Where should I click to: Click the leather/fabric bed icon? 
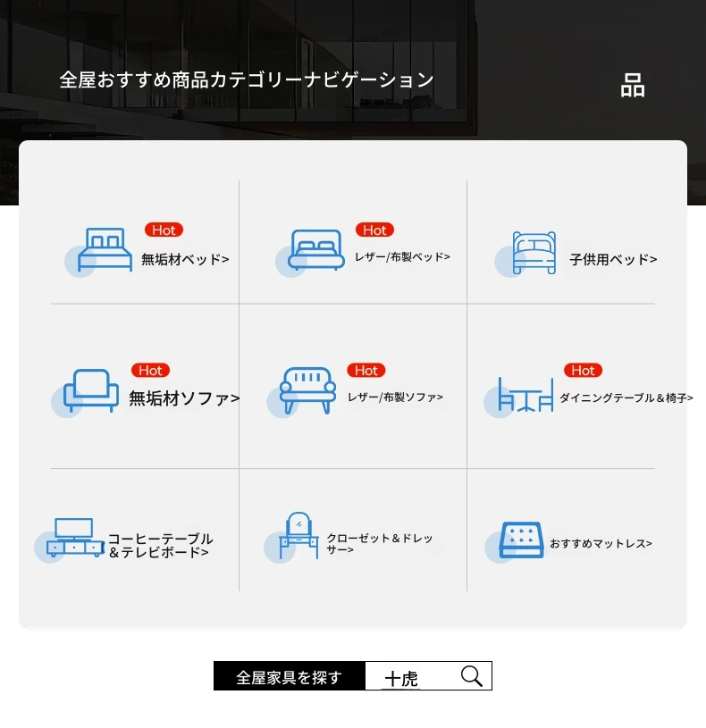tap(316, 250)
